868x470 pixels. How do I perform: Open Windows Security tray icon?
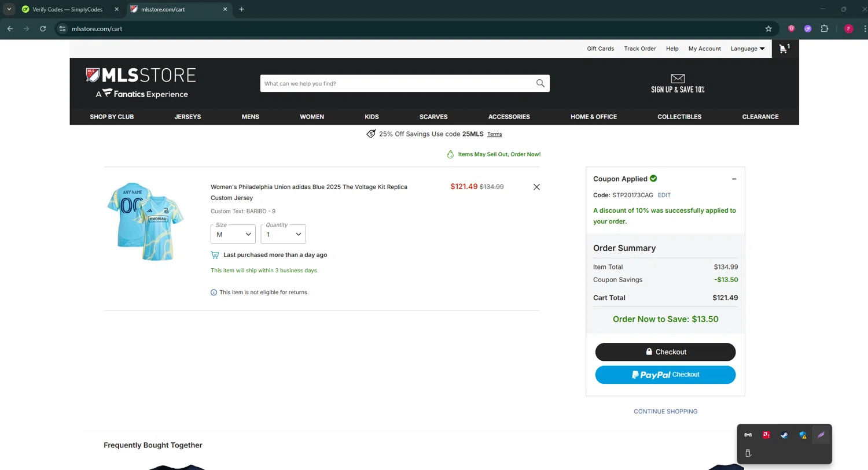click(x=803, y=435)
